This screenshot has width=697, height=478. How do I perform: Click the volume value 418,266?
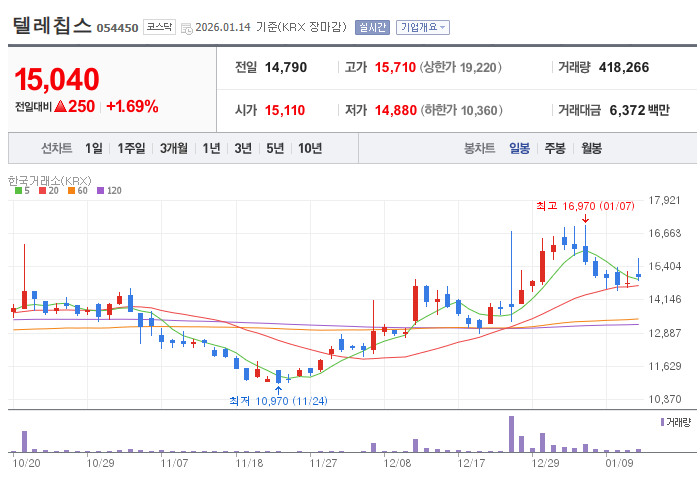point(624,67)
